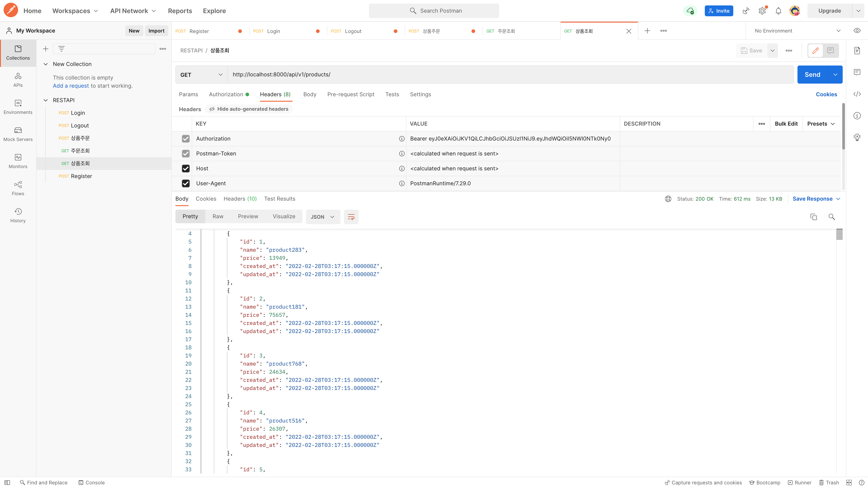Switch to the Raw response view
Image resolution: width=868 pixels, height=488 pixels.
pos(218,216)
